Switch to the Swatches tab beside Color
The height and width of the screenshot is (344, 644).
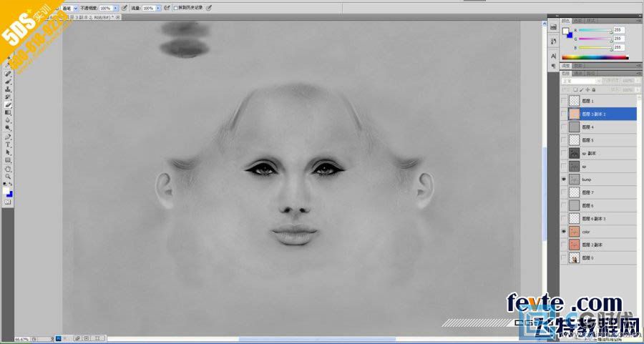coord(578,21)
